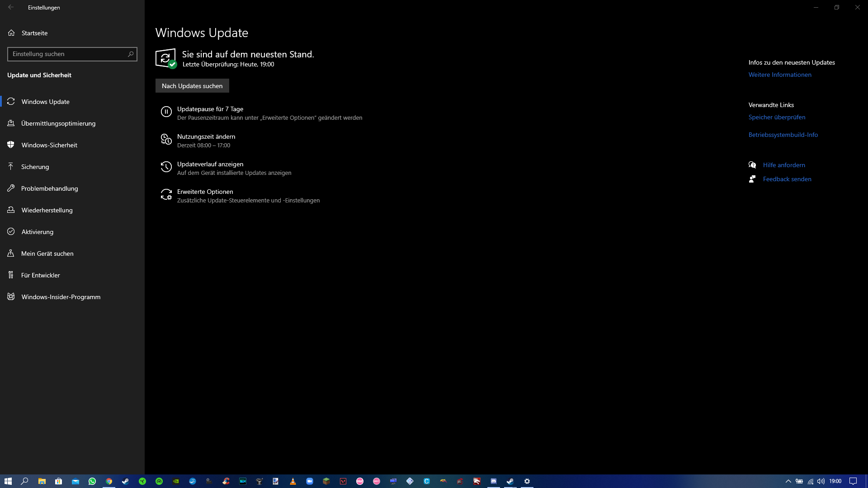
Task: Click the history icon for Updateverlauf anzeigen
Action: [166, 167]
